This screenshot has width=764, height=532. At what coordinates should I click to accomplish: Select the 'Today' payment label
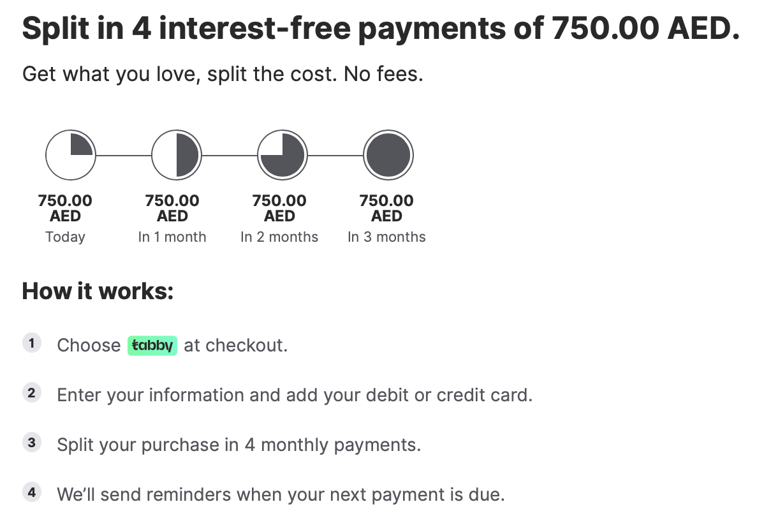click(x=65, y=237)
